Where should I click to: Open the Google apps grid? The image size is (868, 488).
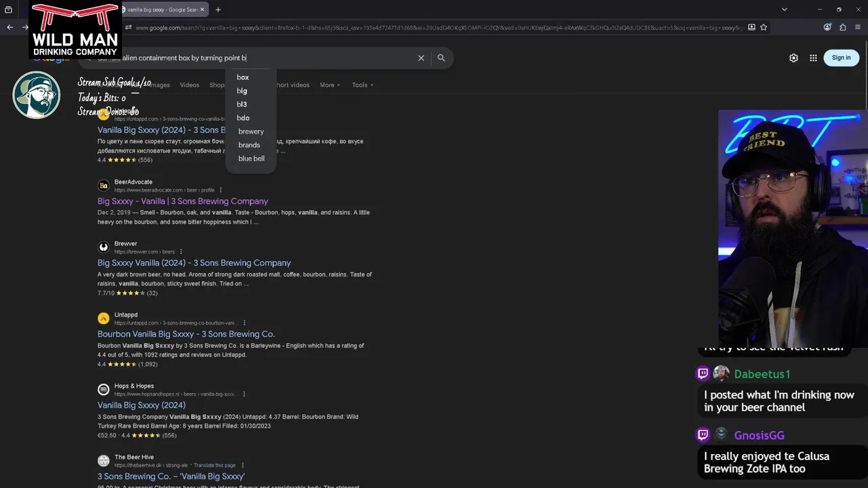click(813, 58)
